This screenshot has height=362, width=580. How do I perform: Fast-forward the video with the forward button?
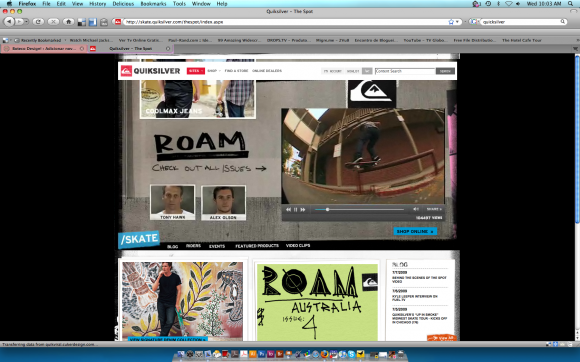pos(303,210)
